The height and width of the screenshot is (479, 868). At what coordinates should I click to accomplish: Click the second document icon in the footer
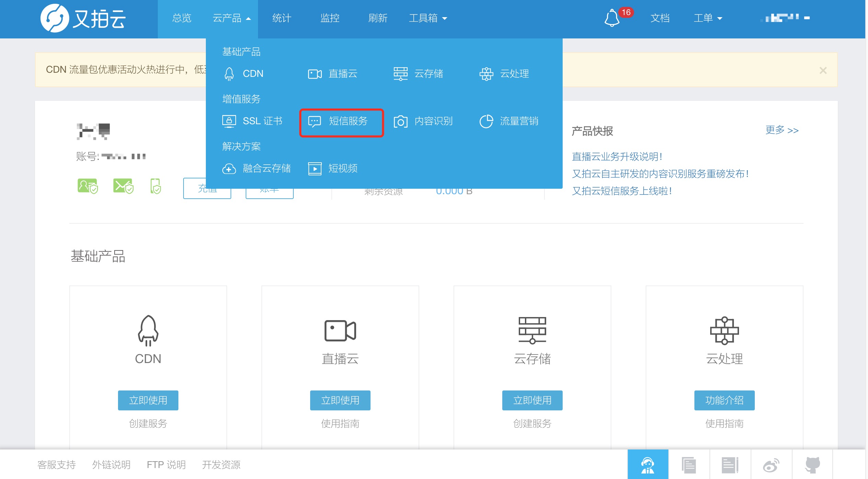(x=730, y=465)
